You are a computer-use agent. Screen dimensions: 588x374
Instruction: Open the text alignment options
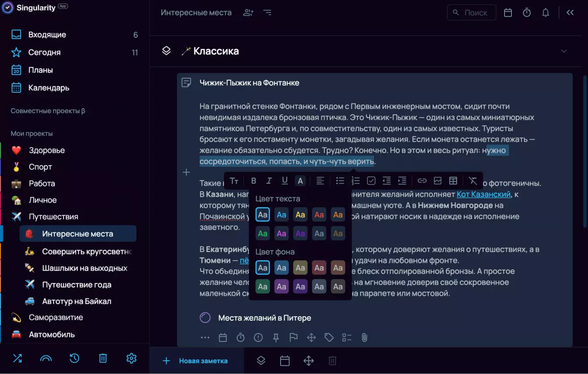320,181
